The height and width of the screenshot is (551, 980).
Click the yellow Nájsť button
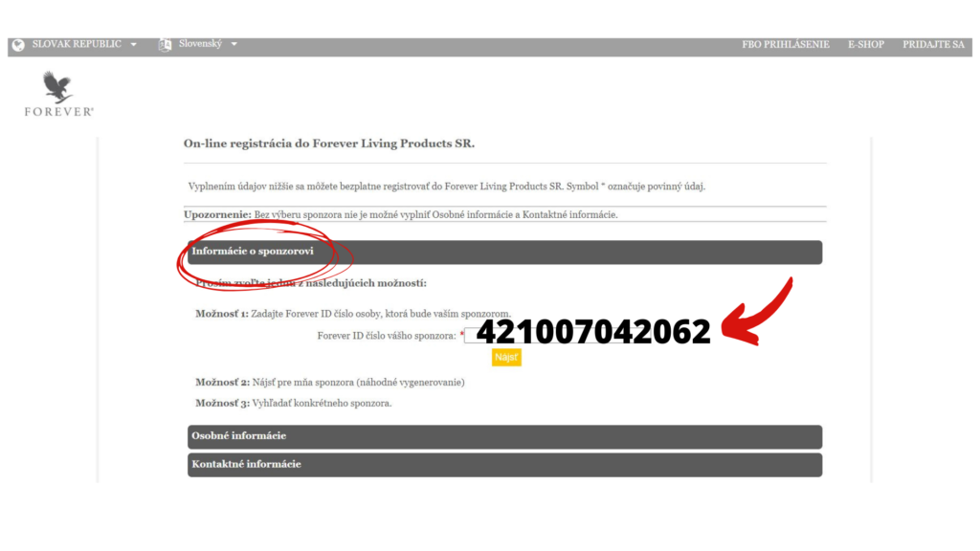coord(506,358)
